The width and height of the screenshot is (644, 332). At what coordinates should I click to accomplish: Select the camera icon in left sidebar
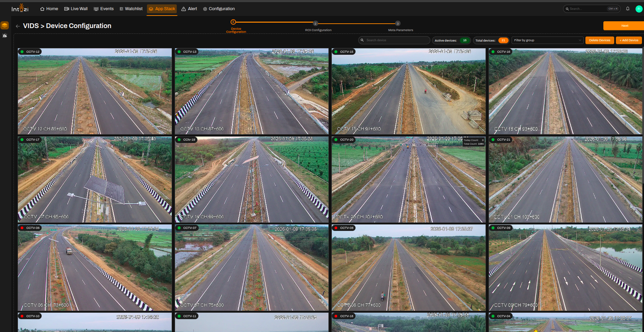[x=5, y=35]
